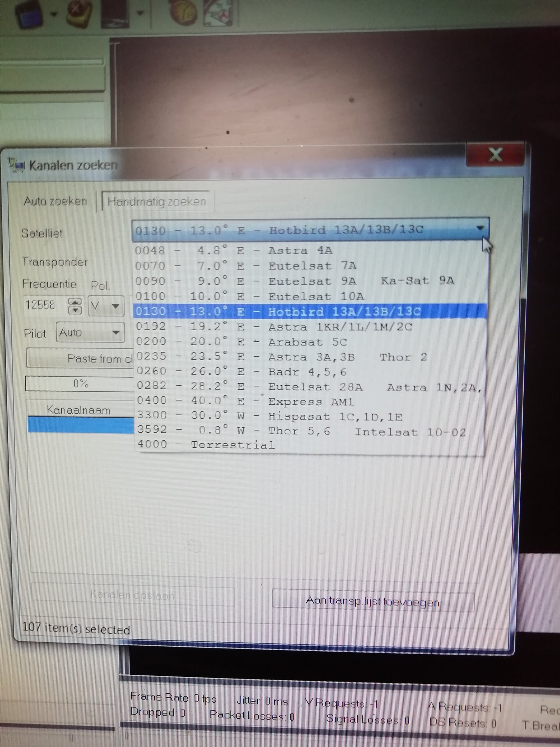Click 'Jitter: 0 ms' in main window status
Image resolution: width=560 pixels, height=747 pixels.
point(262,701)
